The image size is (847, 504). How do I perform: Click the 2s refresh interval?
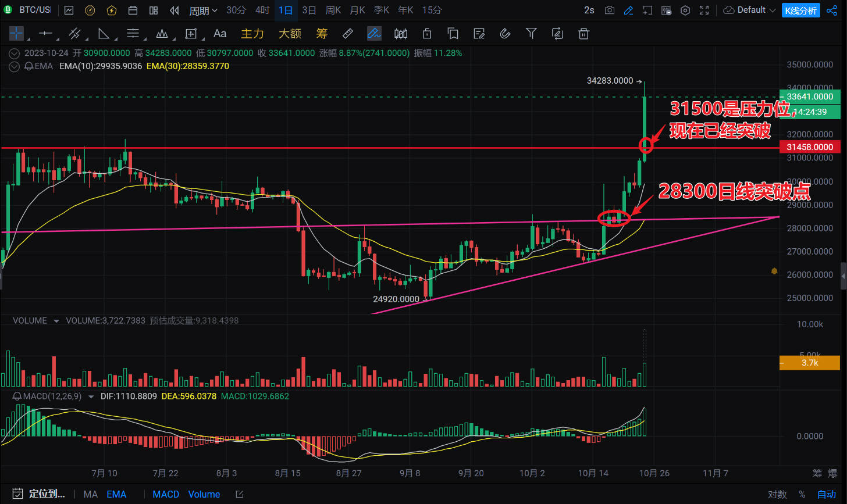point(589,10)
